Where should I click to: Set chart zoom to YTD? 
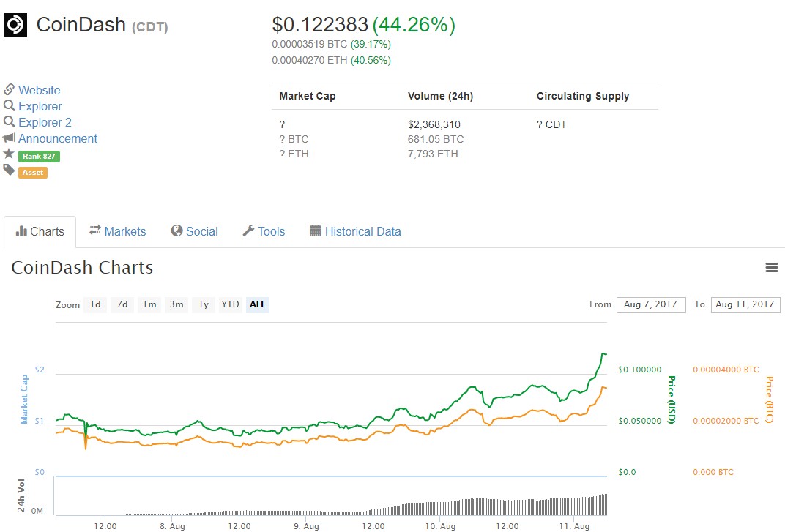tap(230, 304)
